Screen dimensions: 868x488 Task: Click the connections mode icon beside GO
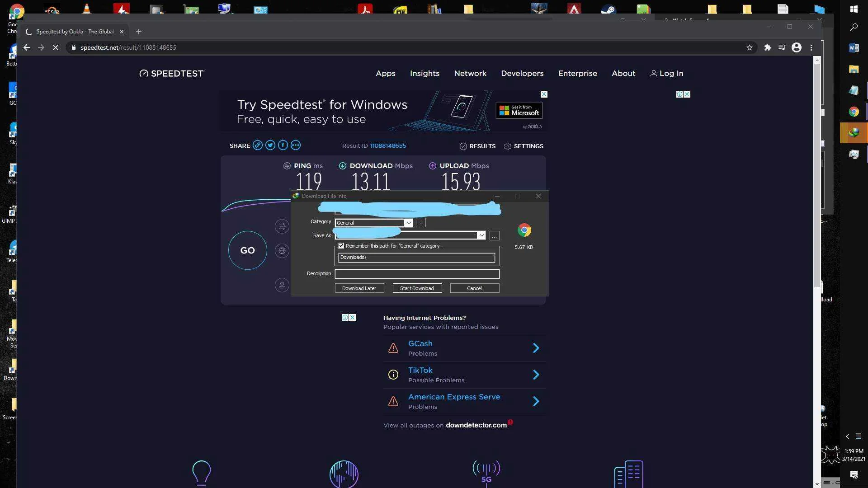coord(282,226)
